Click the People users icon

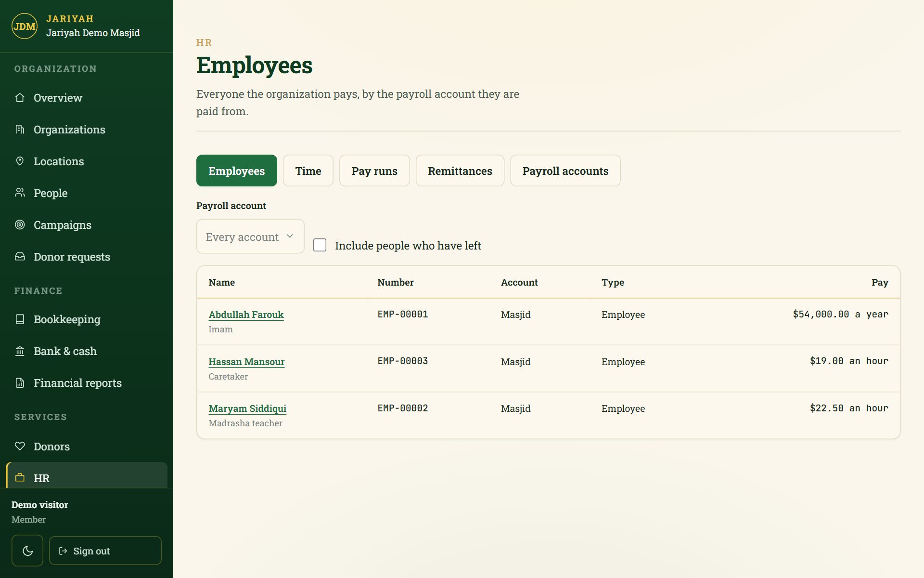click(20, 193)
